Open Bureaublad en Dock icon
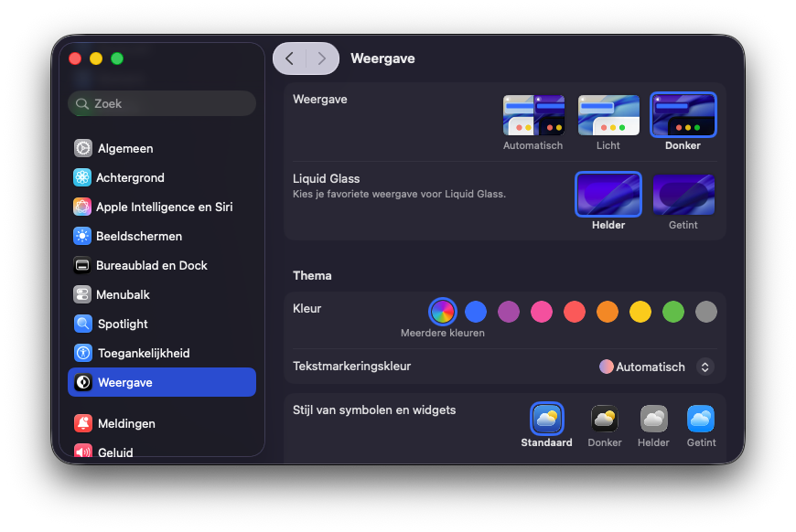Screen dimensions: 796x532 point(83,265)
